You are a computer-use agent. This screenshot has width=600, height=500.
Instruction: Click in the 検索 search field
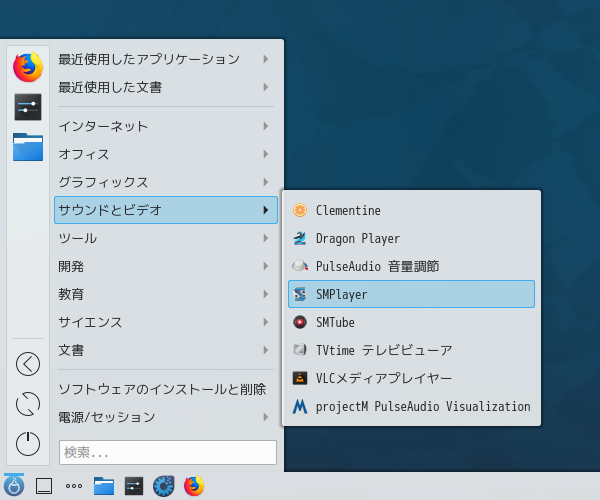(168, 452)
